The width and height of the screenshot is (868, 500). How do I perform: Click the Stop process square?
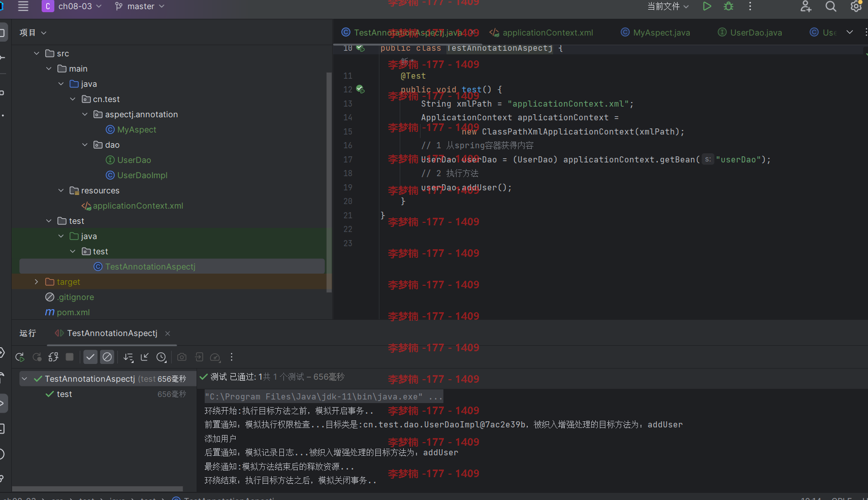[70, 357]
